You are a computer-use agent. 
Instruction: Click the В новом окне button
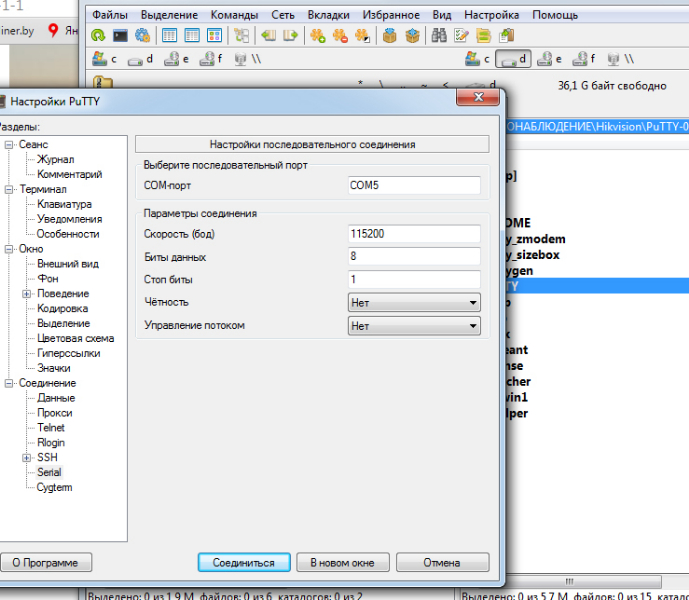[343, 562]
